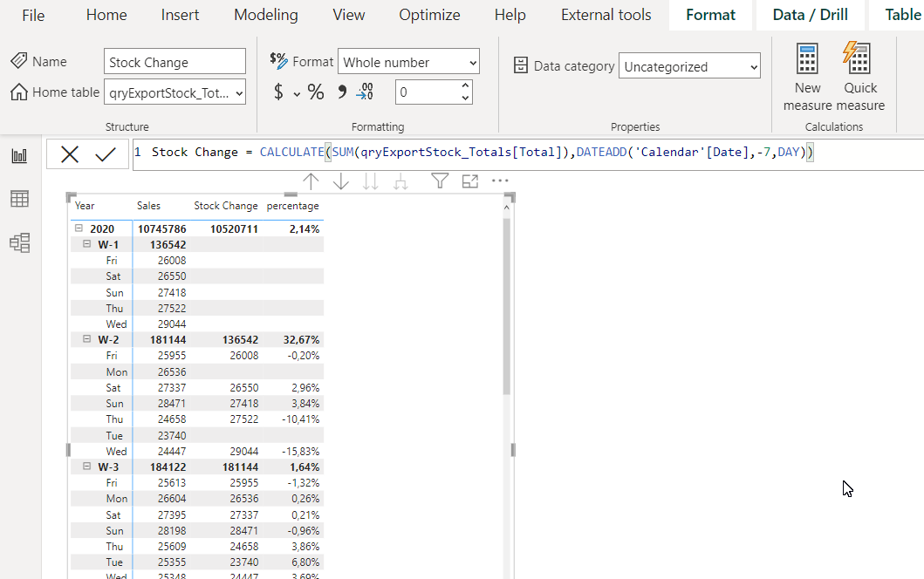This screenshot has width=924, height=579.
Task: Click the 136542 W-1 sales value
Action: [168, 244]
